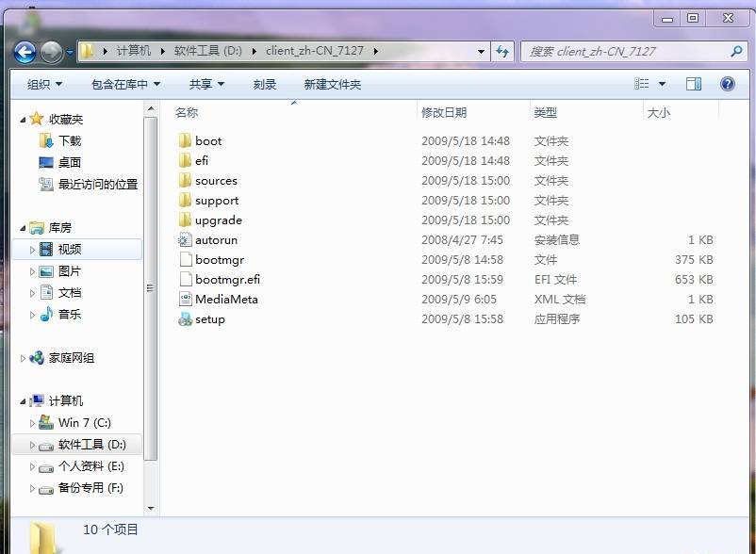Viewport: 756px width, 554px height.
Task: Select the bootmgr file icon
Action: click(186, 260)
